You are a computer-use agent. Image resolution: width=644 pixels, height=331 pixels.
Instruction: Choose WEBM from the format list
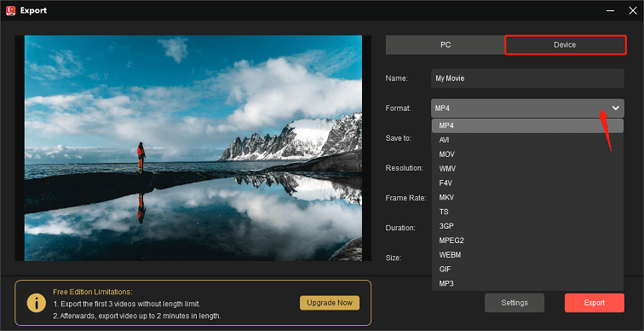click(527, 255)
